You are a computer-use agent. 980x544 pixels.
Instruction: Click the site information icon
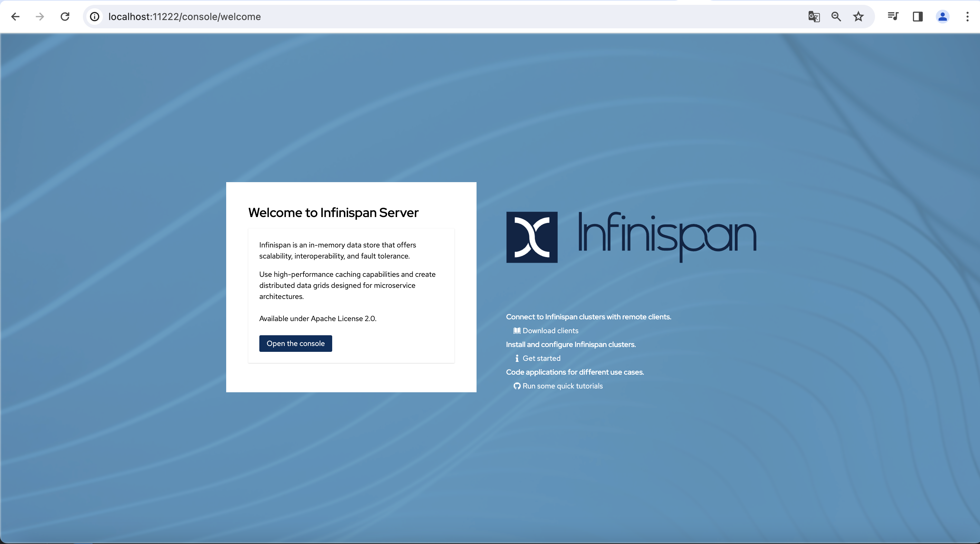(x=95, y=17)
